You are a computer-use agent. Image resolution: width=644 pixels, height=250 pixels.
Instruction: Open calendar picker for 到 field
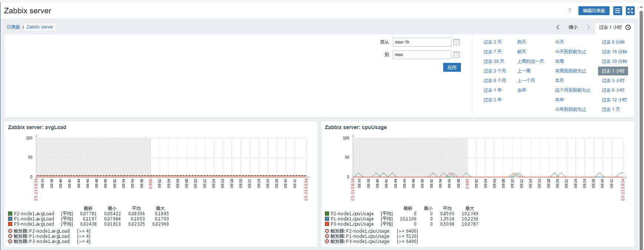tap(457, 55)
